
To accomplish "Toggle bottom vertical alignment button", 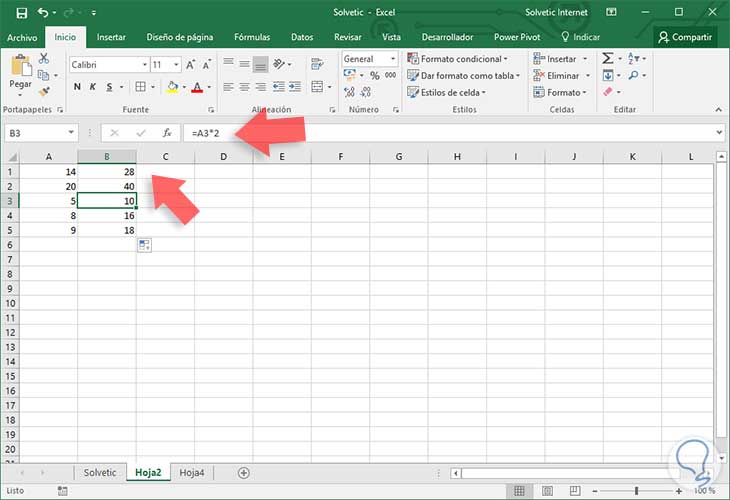I will point(261,64).
